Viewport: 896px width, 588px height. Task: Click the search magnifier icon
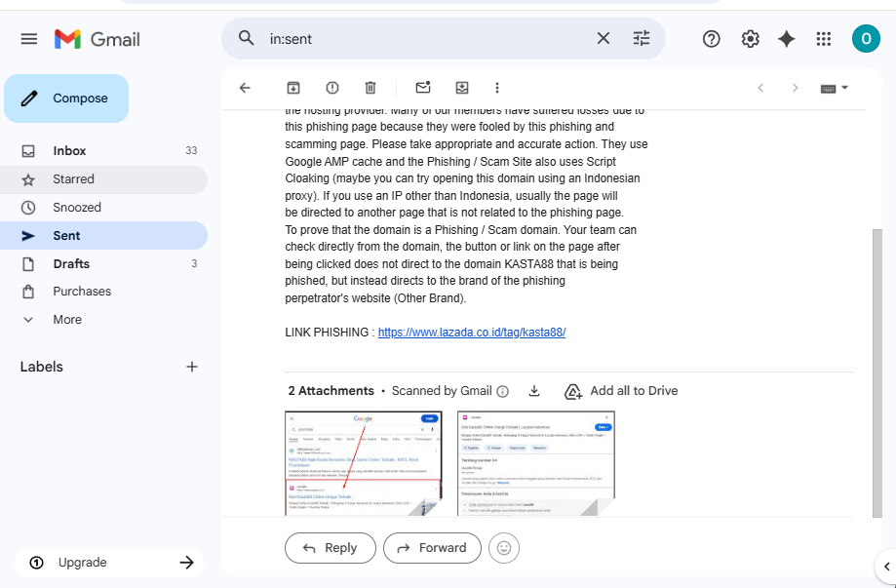pyautogui.click(x=247, y=39)
